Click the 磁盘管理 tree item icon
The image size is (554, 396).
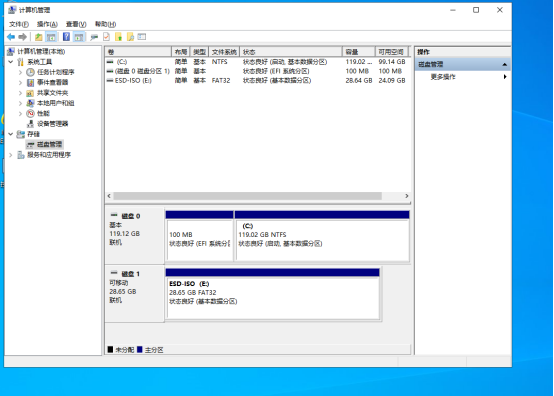point(31,144)
